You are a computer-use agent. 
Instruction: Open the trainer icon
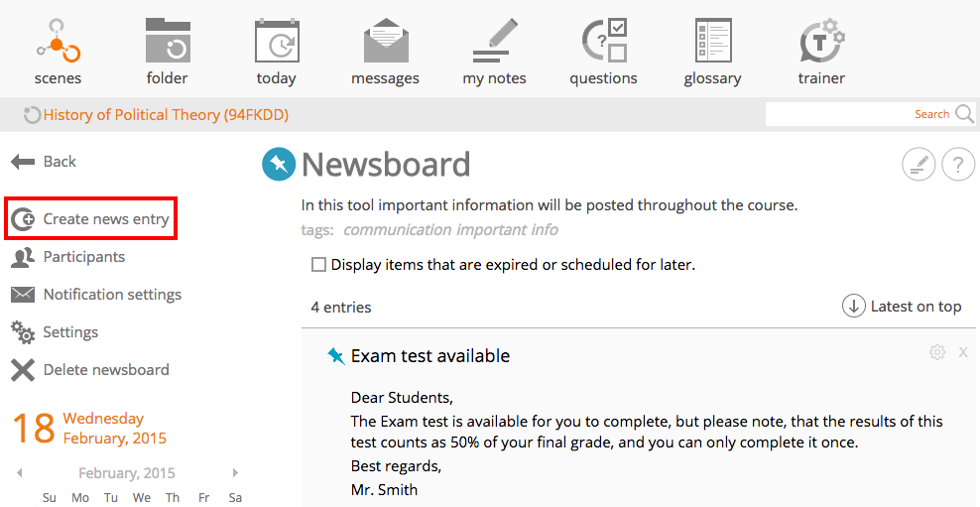(x=822, y=41)
